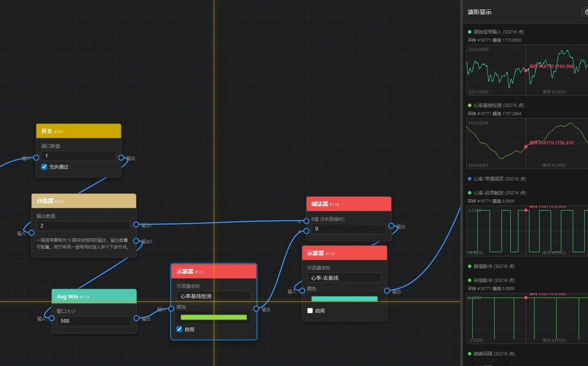Click the 示波器 #115 输入 port
This screenshot has width=588, height=366.
[x=171, y=309]
